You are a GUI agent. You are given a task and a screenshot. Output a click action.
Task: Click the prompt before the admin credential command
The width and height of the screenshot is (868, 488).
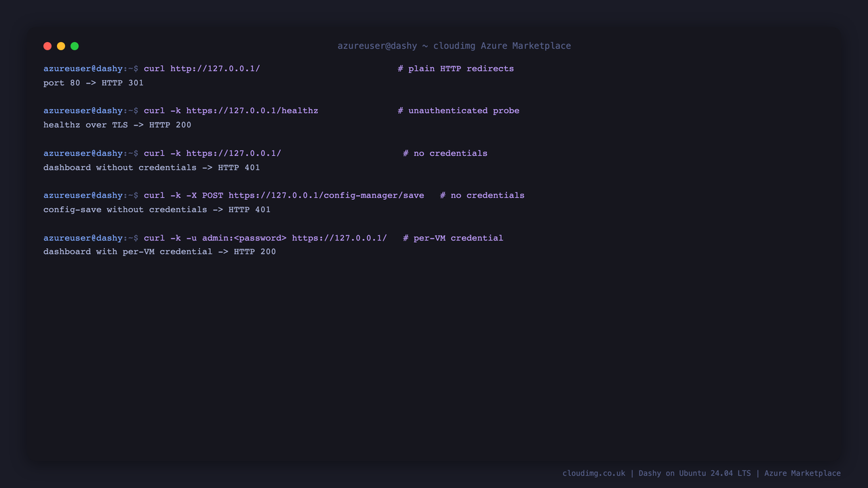(91, 238)
